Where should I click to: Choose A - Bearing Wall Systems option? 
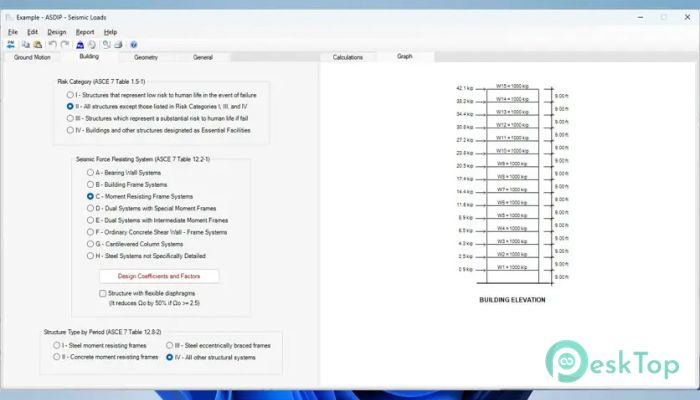[91, 172]
